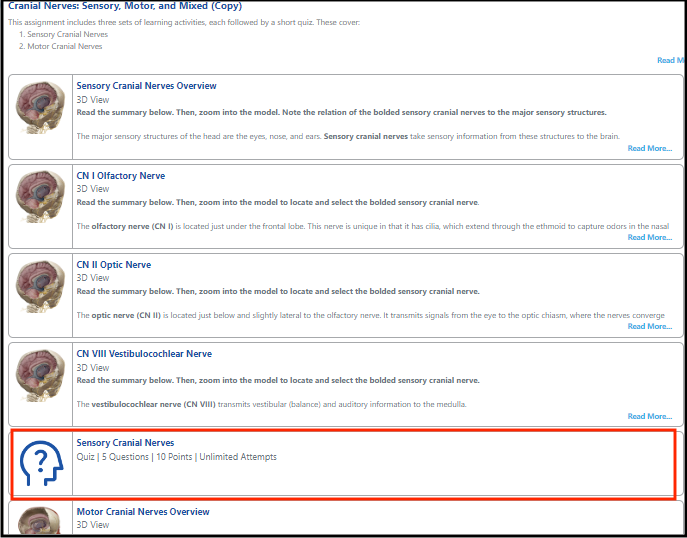Click the CN II Optic Nerve title
687x538 pixels.
point(116,265)
